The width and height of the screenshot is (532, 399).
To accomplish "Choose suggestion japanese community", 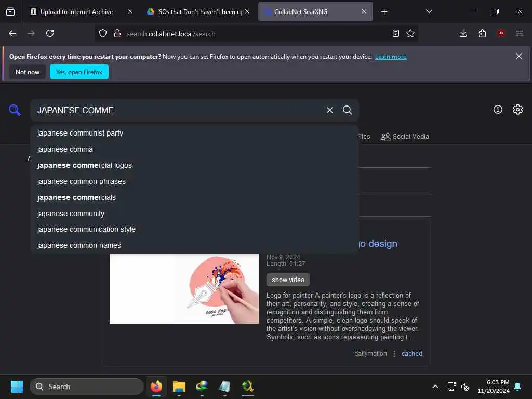I will pyautogui.click(x=195, y=214).
